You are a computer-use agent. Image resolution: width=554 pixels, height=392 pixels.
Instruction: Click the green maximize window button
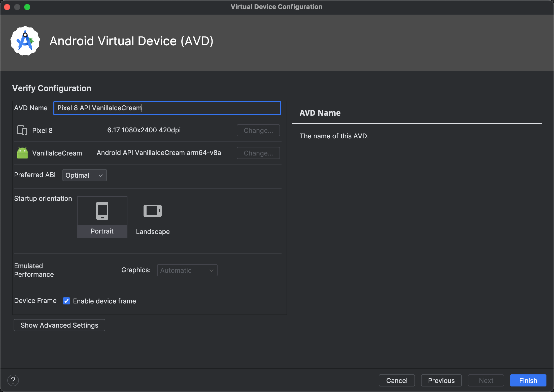[27, 7]
